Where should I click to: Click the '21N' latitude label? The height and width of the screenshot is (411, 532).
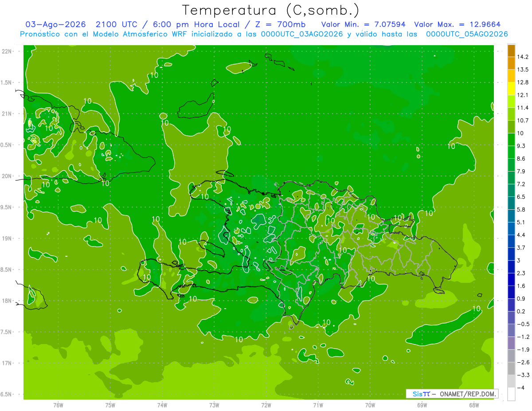point(7,114)
